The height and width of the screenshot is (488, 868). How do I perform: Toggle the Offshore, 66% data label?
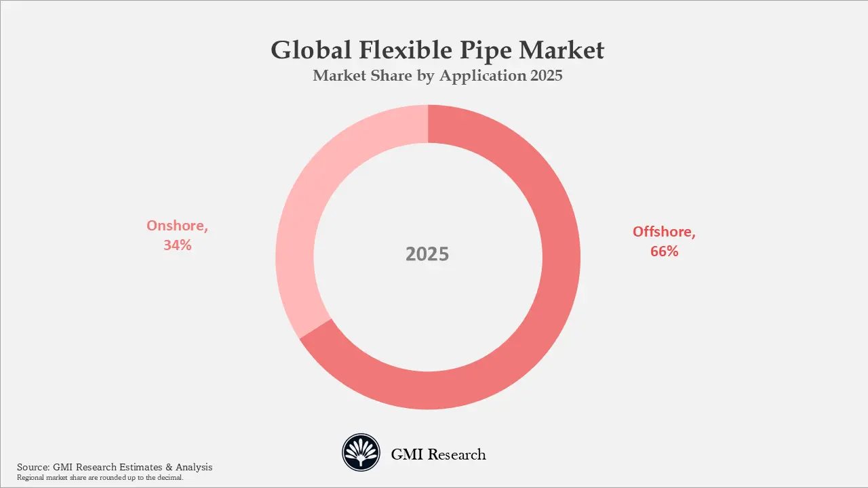663,241
